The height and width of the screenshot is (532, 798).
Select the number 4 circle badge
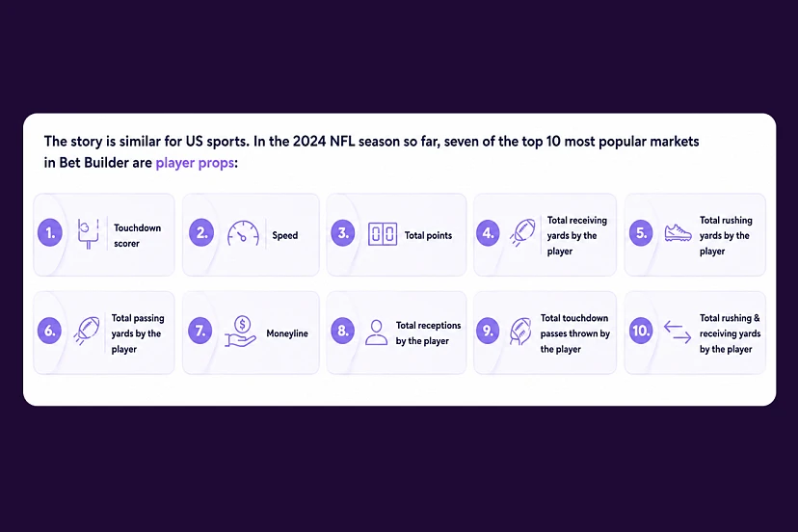tap(488, 233)
